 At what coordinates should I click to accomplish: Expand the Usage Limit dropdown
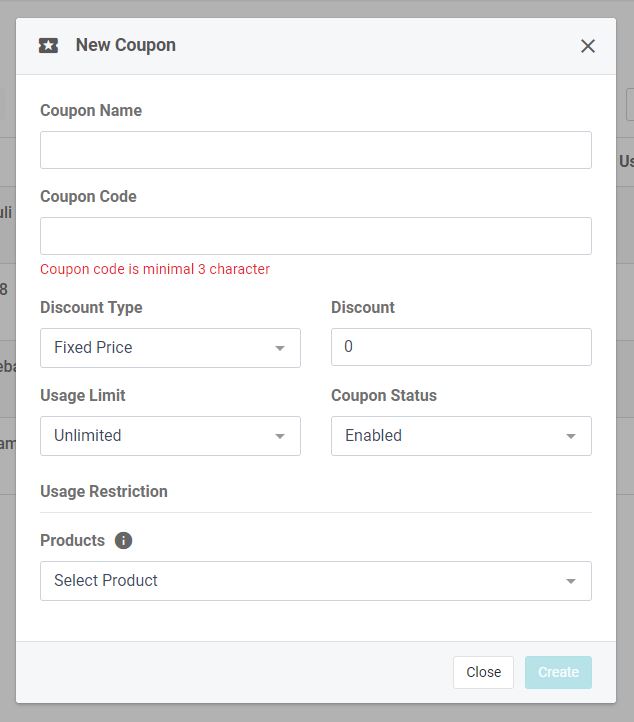(x=170, y=436)
